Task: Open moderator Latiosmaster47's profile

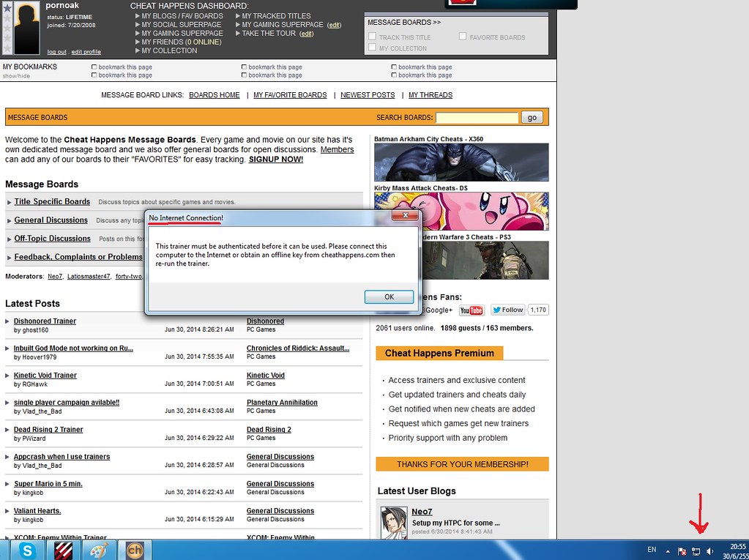Action: [89, 277]
